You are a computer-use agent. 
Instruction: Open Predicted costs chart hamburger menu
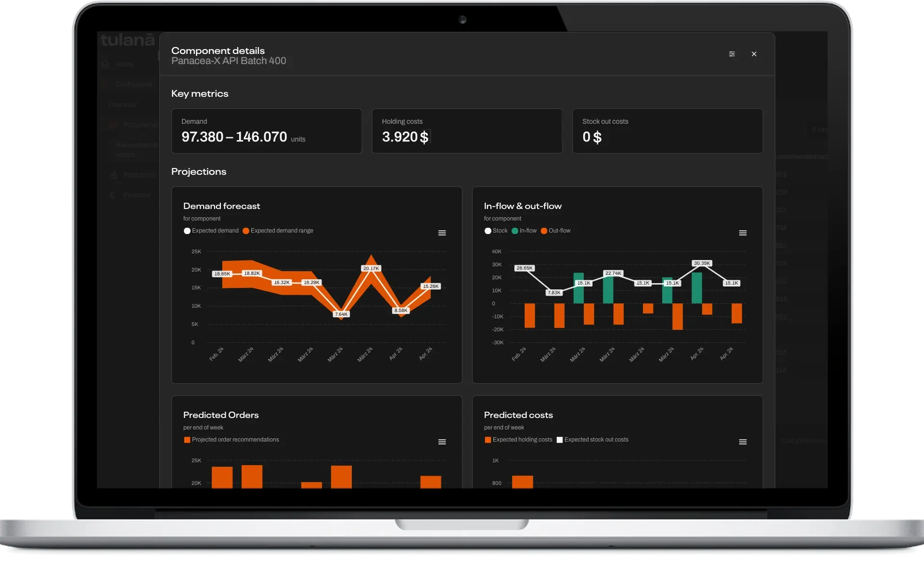click(x=743, y=442)
